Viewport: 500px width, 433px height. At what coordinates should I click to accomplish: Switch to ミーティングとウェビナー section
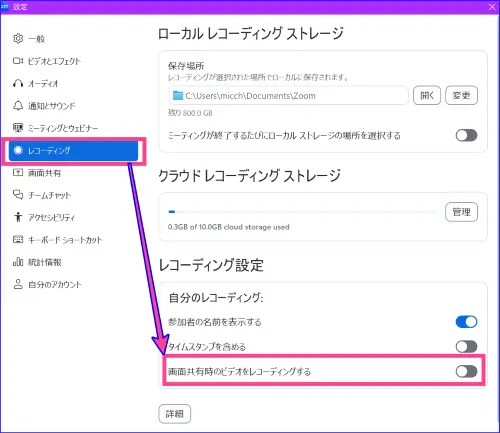pyautogui.click(x=73, y=128)
